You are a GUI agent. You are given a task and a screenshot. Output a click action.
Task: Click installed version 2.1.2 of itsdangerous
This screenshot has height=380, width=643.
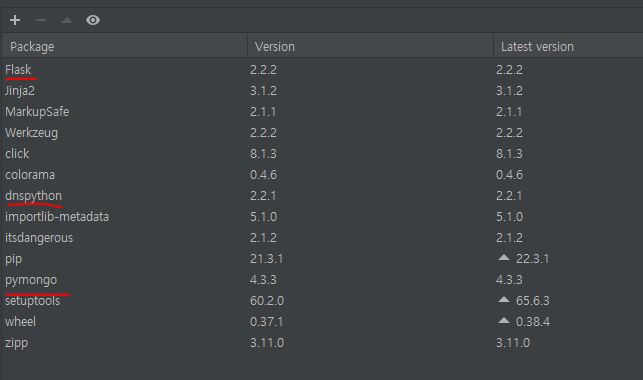pyautogui.click(x=263, y=238)
